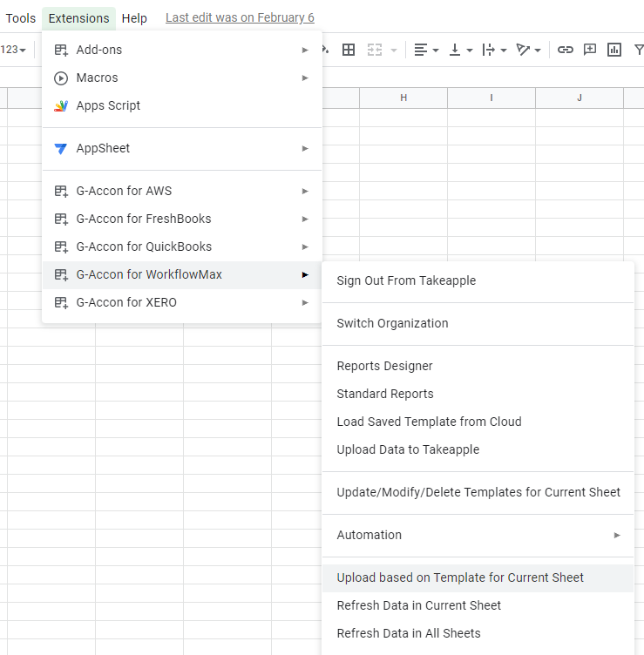Click the G-Accon for WorkflowMax icon
Screen dimensions: 644x655
coord(61,275)
